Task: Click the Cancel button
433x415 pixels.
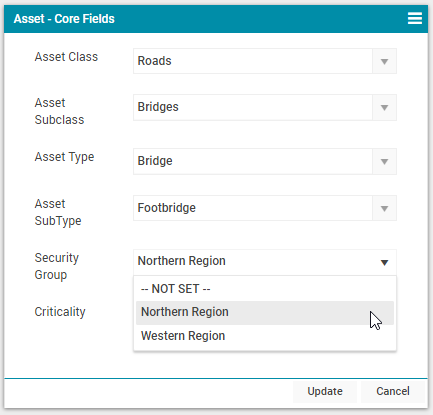Action: [x=393, y=391]
